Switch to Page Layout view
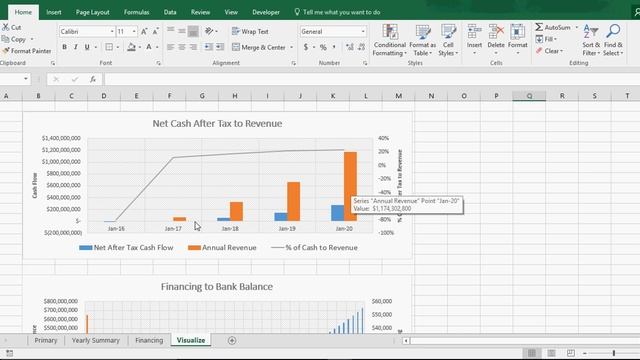 pyautogui.click(x=551, y=353)
